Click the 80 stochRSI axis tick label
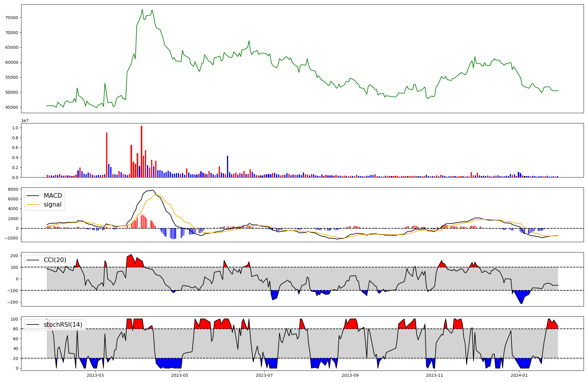The image size is (588, 382). (x=16, y=329)
